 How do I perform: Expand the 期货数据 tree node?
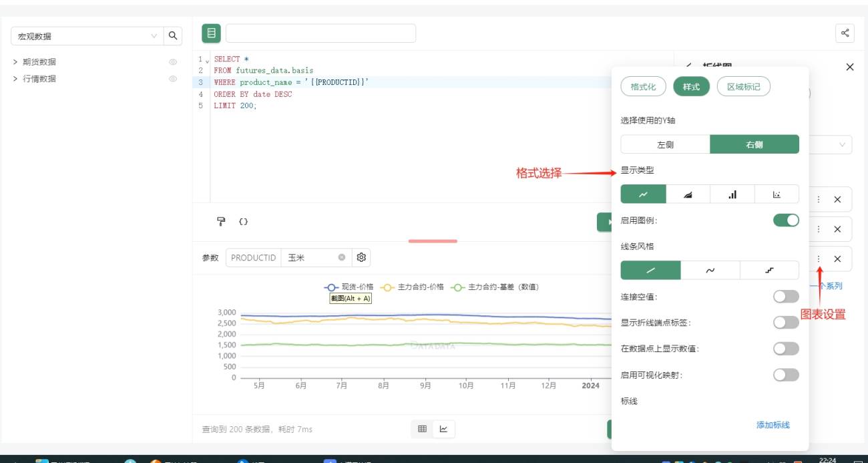15,62
